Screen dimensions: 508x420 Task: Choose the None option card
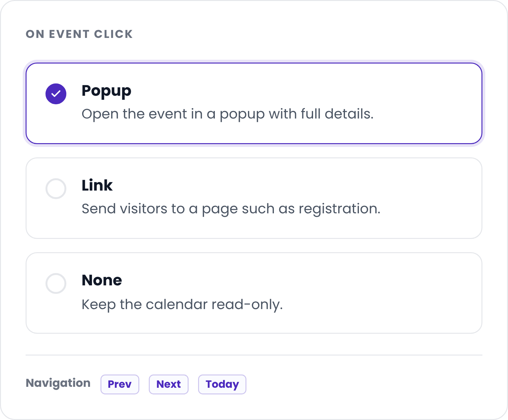(x=254, y=293)
